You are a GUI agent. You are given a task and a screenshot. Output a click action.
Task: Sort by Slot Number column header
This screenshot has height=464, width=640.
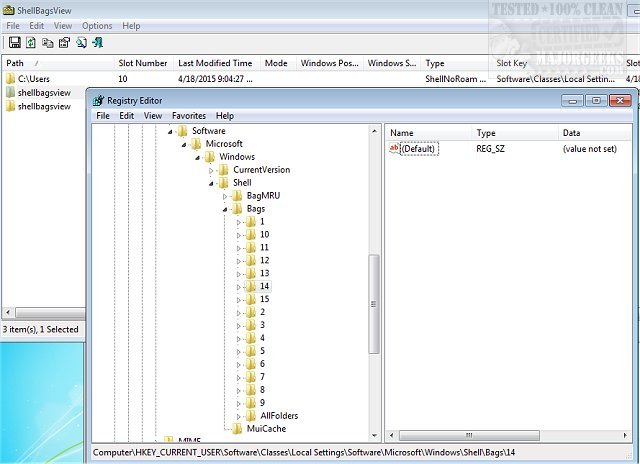click(x=144, y=63)
